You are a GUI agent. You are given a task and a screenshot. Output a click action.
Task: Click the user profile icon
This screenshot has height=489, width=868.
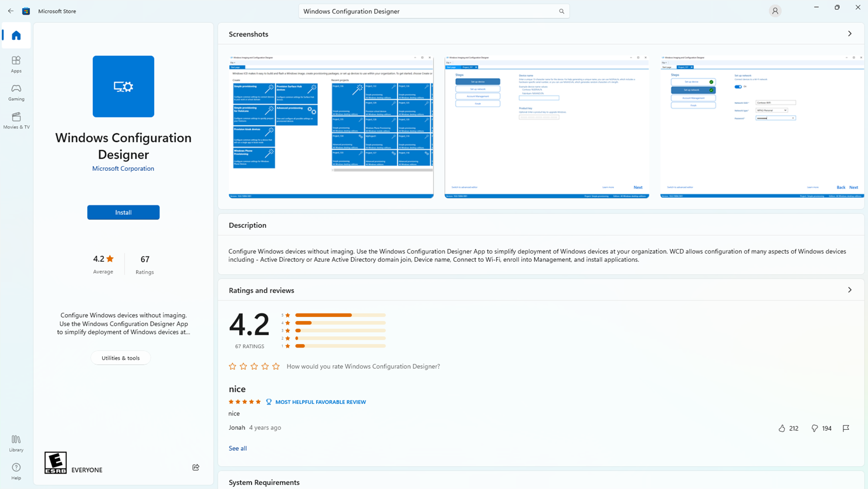pos(775,11)
